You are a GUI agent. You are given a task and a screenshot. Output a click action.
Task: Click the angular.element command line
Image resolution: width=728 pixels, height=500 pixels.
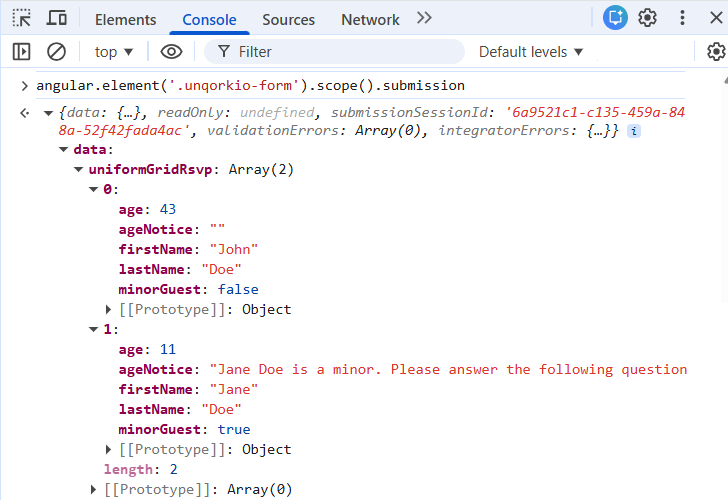coord(251,85)
